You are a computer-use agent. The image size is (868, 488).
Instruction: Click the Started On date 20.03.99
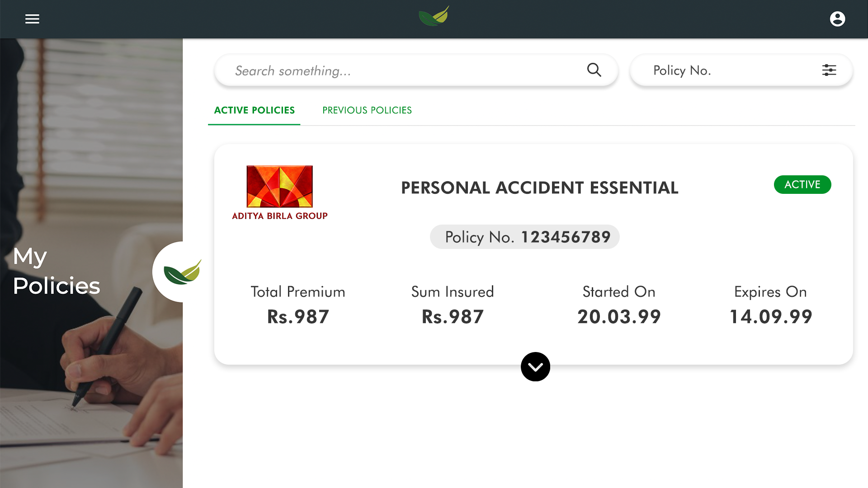tap(619, 317)
